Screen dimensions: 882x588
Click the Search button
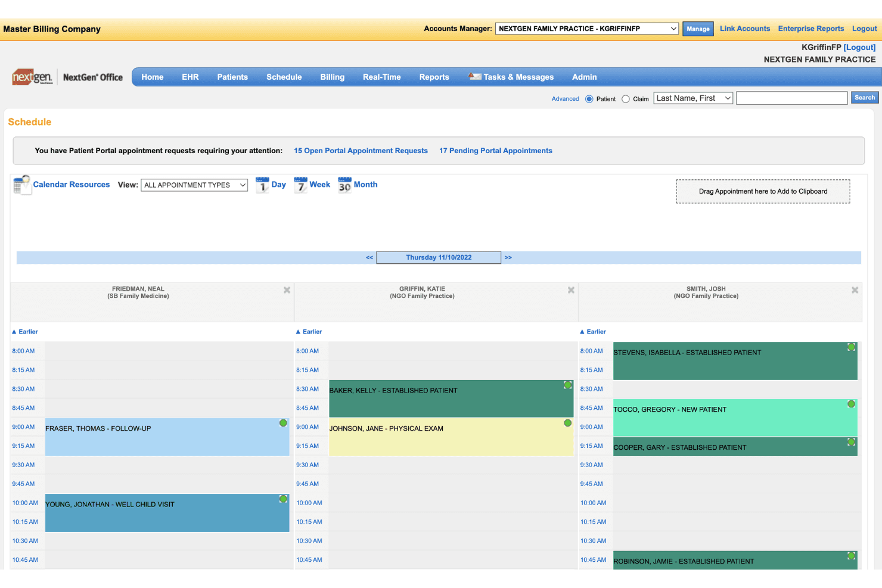[x=865, y=98]
